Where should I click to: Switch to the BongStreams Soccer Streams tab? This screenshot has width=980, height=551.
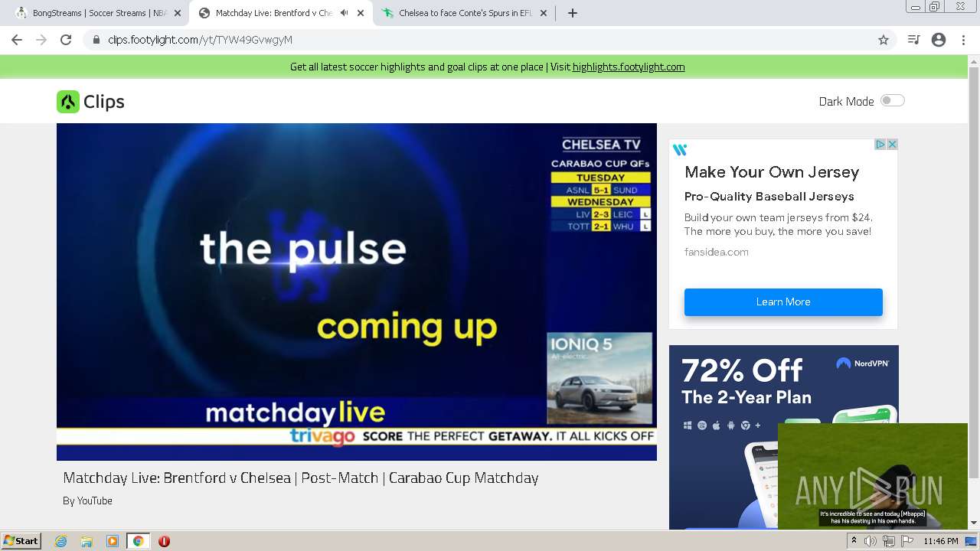96,13
